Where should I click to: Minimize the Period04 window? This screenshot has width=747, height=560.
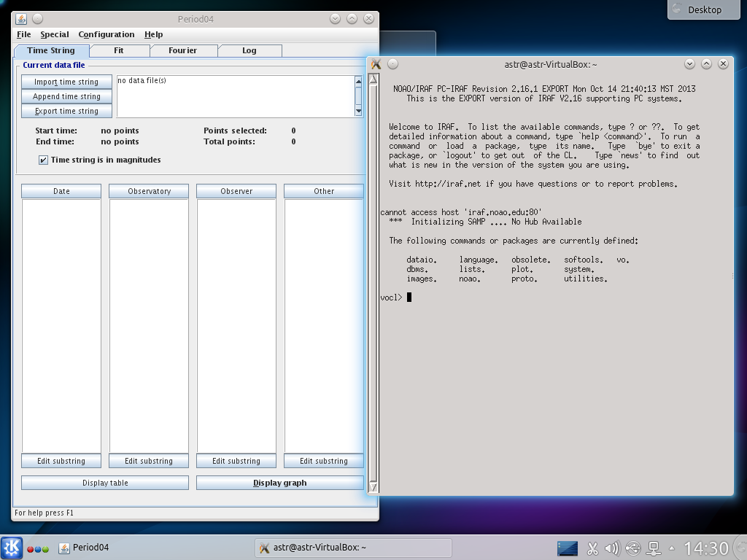(x=335, y=18)
